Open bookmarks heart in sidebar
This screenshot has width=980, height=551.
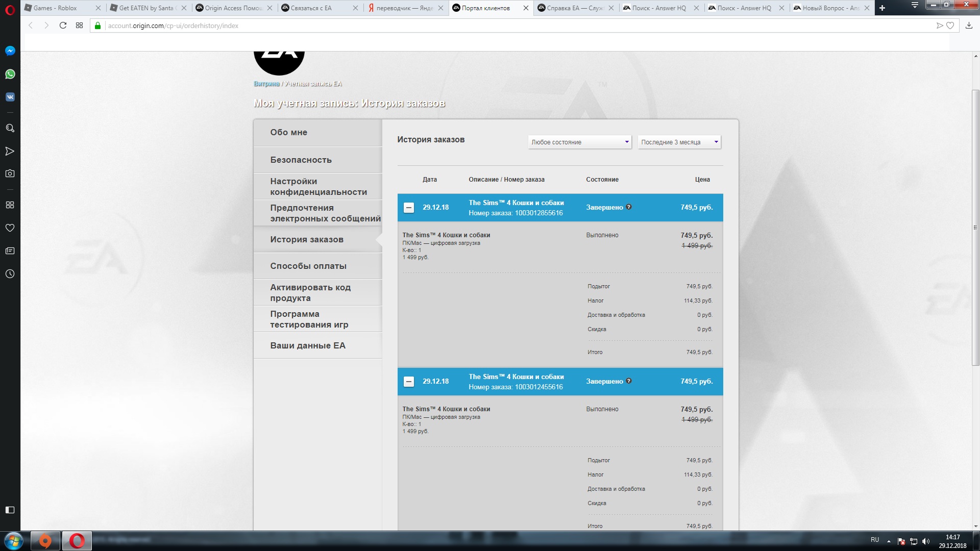point(10,228)
